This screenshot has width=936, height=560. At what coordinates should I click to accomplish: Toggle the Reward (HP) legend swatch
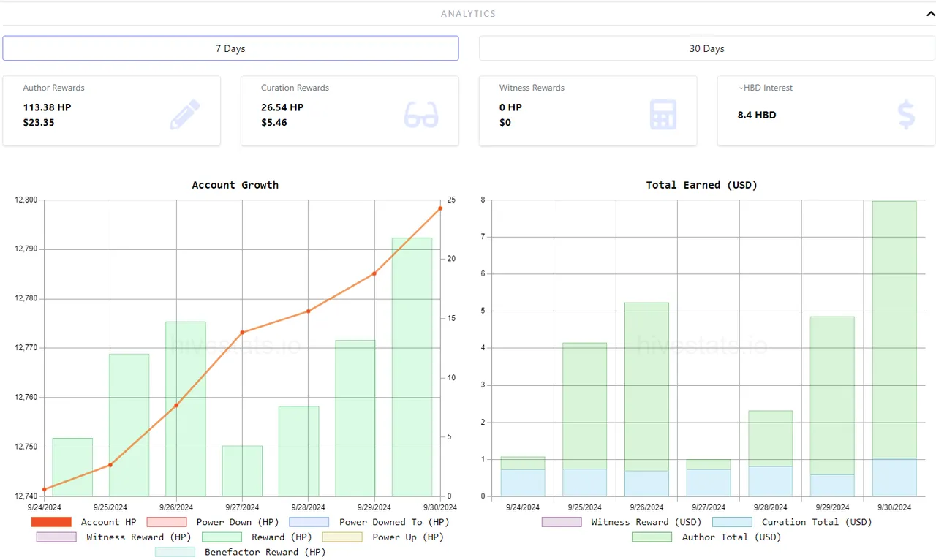(x=222, y=537)
